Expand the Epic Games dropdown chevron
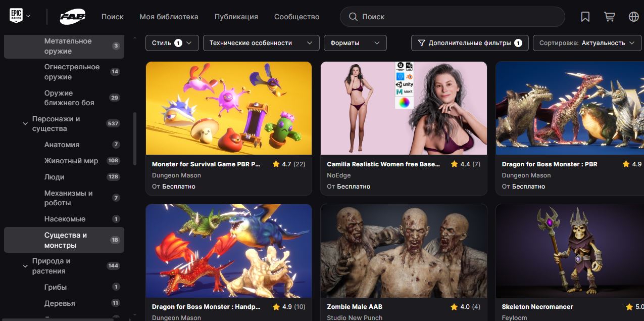The width and height of the screenshot is (644, 321). [28, 16]
